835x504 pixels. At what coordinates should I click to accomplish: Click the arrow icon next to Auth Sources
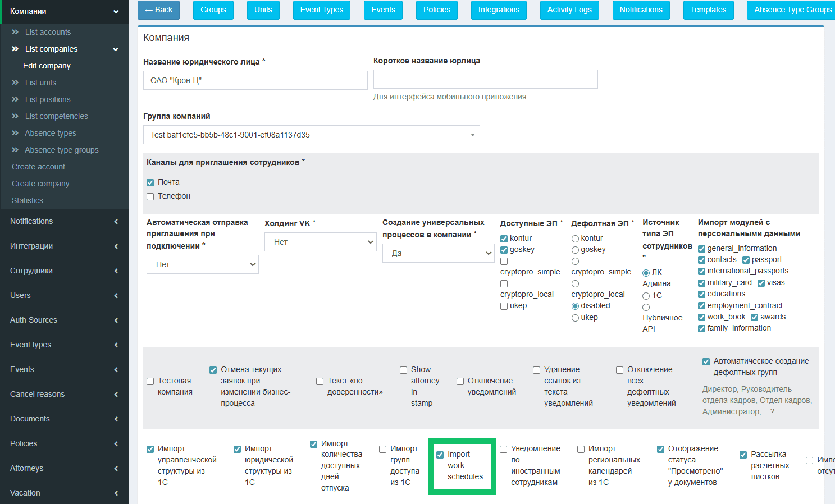click(x=116, y=320)
